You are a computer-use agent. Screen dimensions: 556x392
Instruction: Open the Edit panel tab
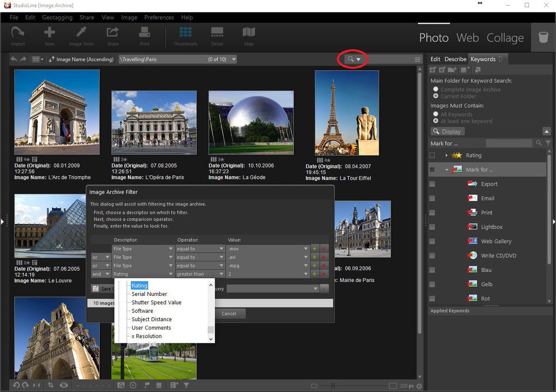[436, 59]
